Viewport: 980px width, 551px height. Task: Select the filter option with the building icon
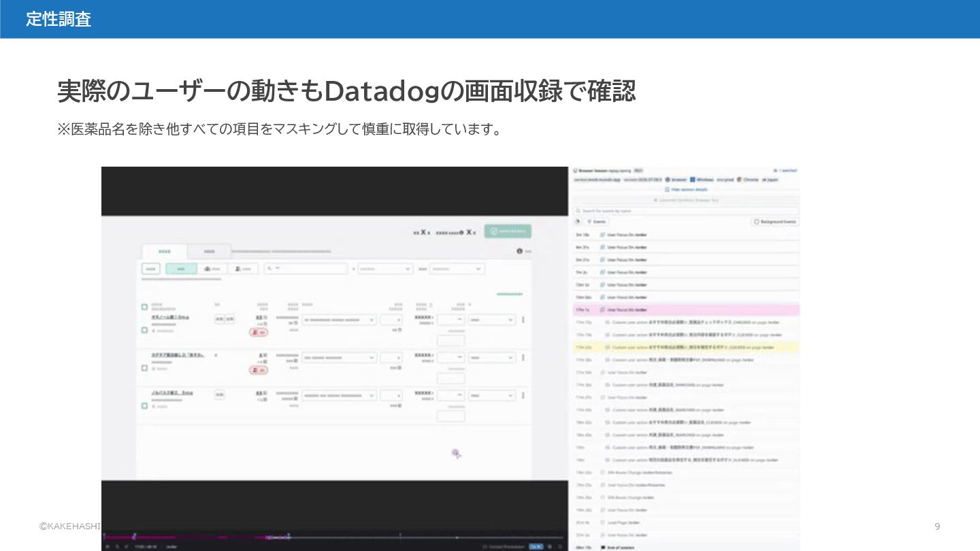click(212, 269)
